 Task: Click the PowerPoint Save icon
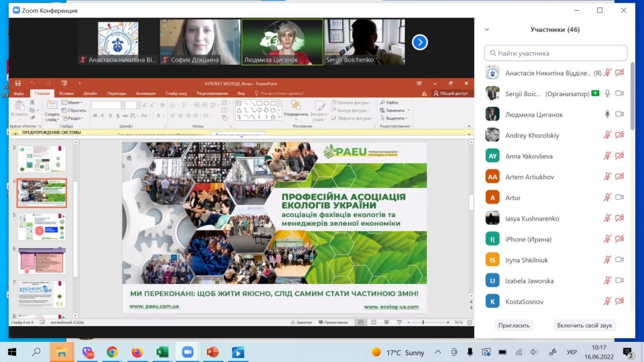18,84
